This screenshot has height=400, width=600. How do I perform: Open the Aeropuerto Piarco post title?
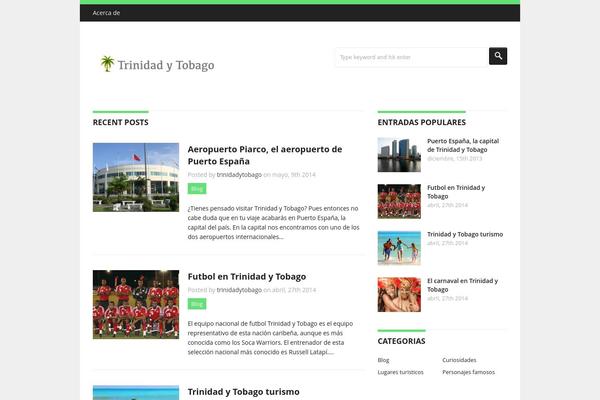[265, 155]
